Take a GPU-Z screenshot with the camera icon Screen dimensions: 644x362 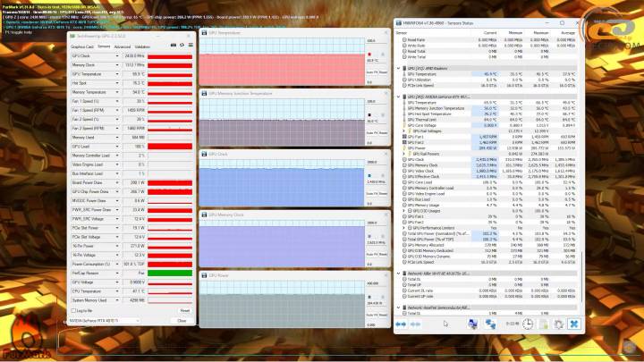174,46
